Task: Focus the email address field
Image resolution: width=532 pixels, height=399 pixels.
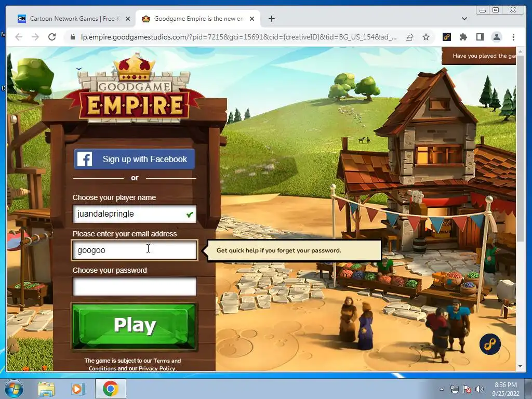Action: (x=135, y=250)
